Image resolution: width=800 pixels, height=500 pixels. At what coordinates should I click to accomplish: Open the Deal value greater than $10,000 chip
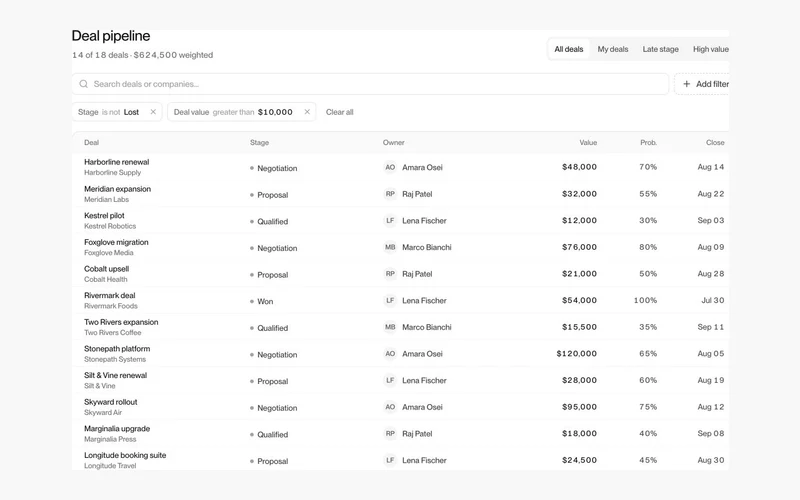241,112
